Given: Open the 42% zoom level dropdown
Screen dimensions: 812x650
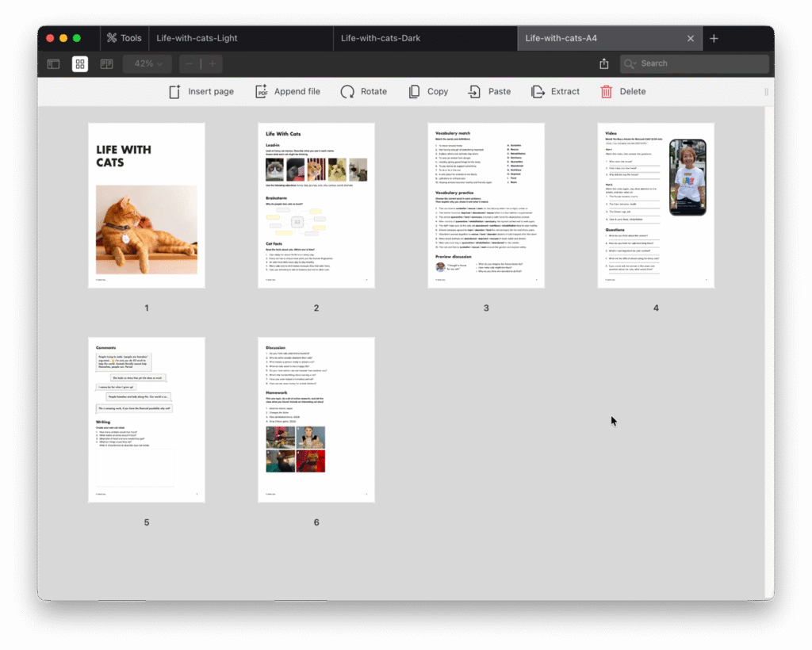Looking at the screenshot, I should coord(147,63).
